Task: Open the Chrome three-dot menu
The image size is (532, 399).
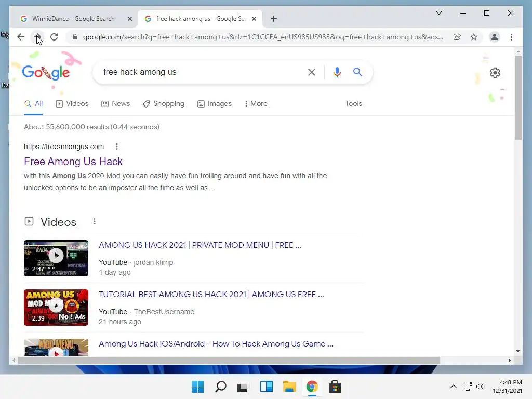Action: pos(511,37)
